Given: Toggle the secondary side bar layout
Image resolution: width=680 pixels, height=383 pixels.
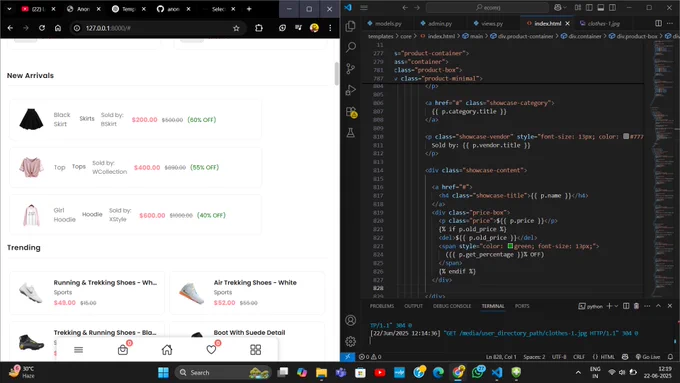Looking at the screenshot, I should 612,7.
